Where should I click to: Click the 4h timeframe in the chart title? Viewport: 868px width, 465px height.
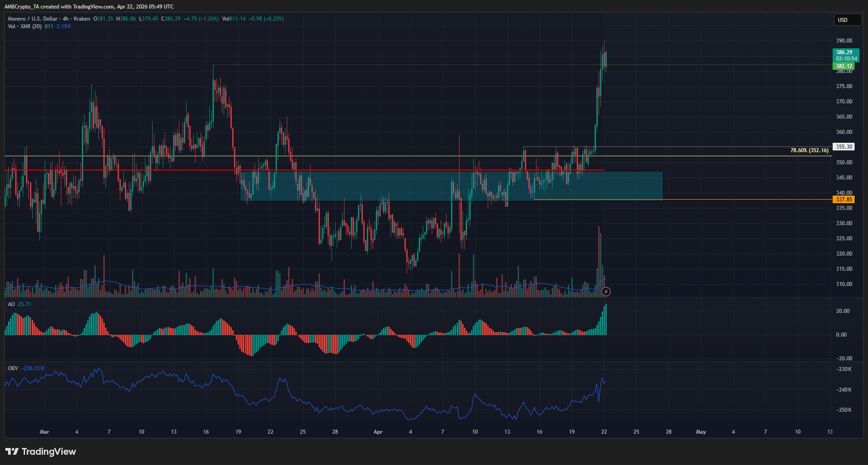(x=66, y=19)
